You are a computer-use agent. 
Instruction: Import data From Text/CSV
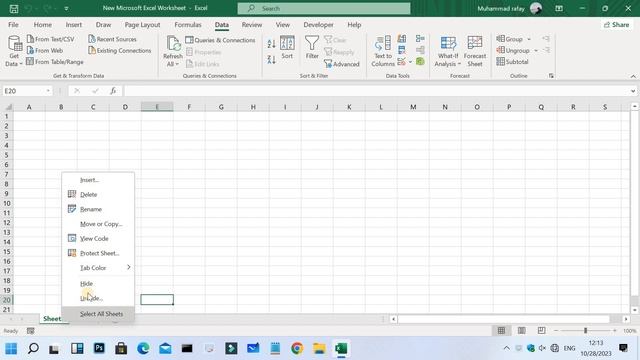[x=51, y=39]
